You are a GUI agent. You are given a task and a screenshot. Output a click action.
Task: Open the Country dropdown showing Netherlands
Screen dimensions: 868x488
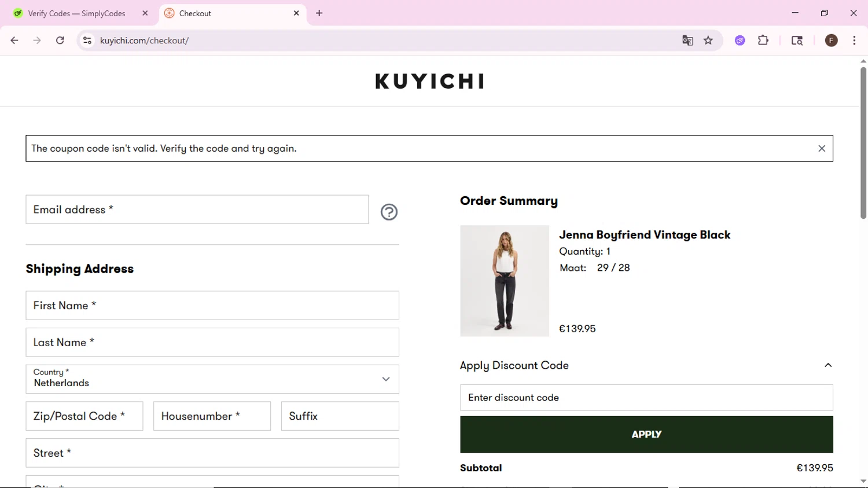coord(212,379)
